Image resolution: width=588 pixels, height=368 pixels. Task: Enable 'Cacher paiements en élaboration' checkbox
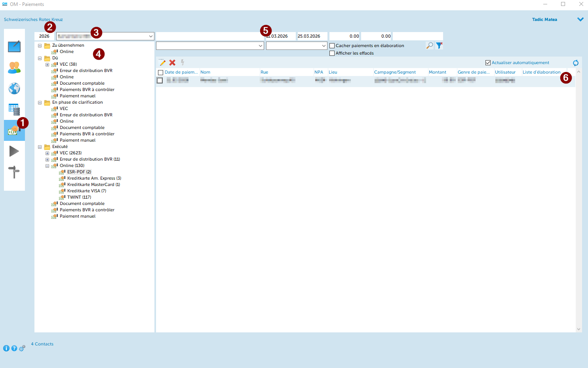coord(332,46)
